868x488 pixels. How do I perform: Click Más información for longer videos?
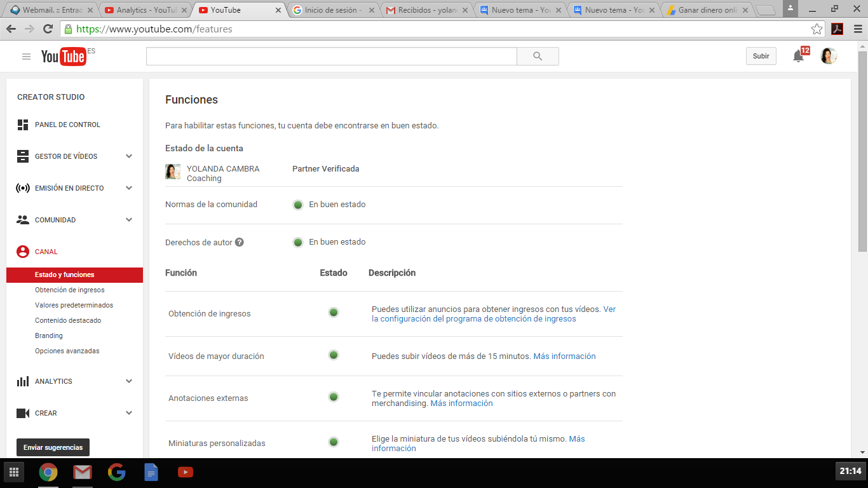(x=565, y=356)
